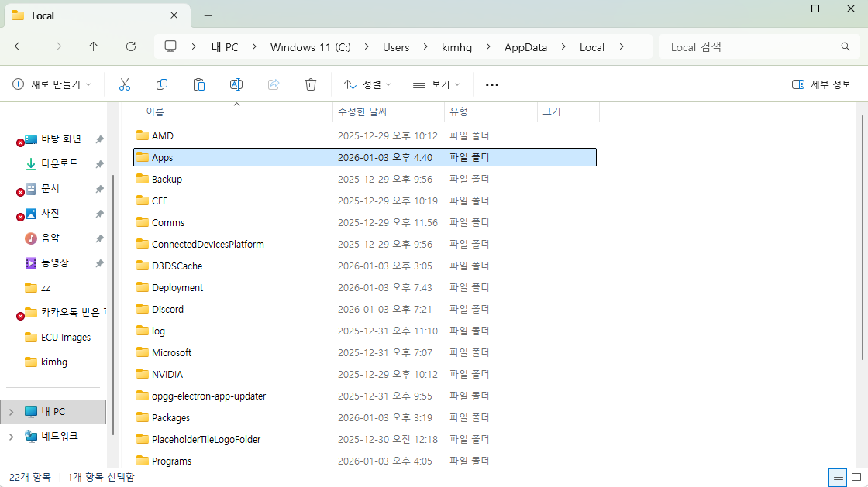Click the Refresh button in navigation bar
This screenshot has height=487, width=868.
(131, 46)
